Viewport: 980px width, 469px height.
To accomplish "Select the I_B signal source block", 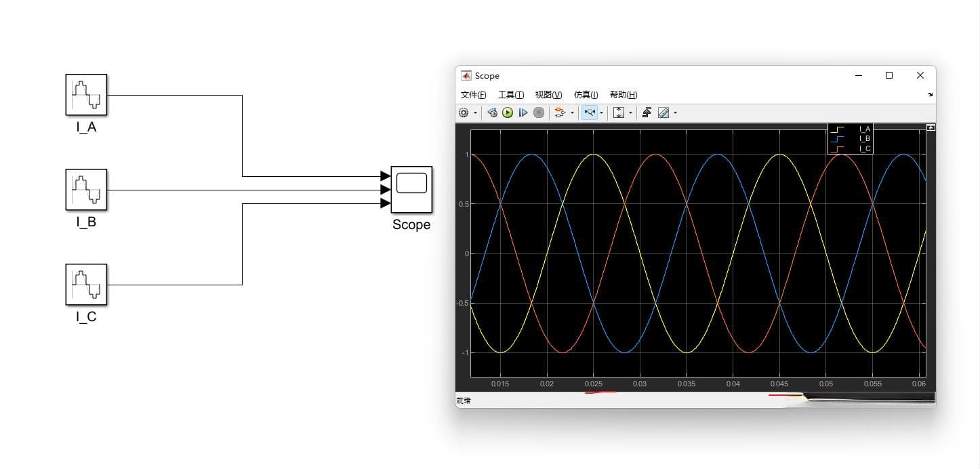I will click(86, 190).
